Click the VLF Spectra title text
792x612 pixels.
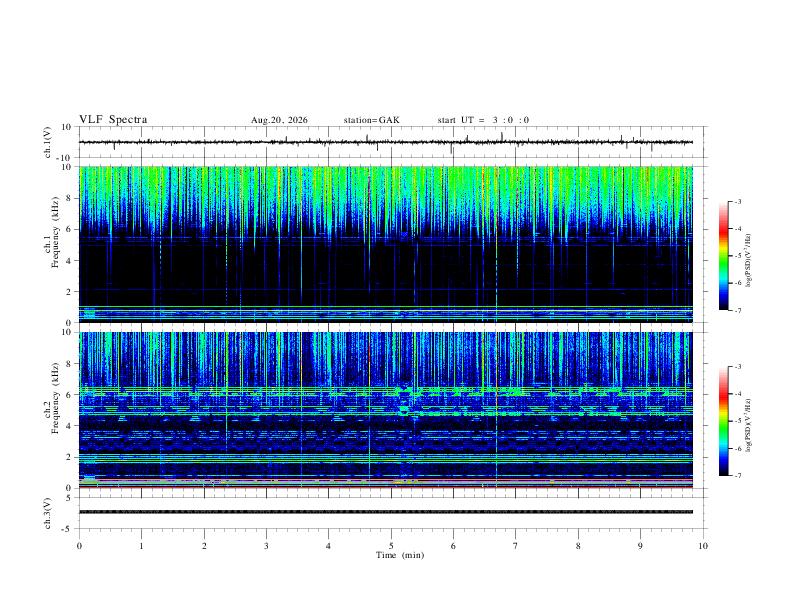coord(113,120)
